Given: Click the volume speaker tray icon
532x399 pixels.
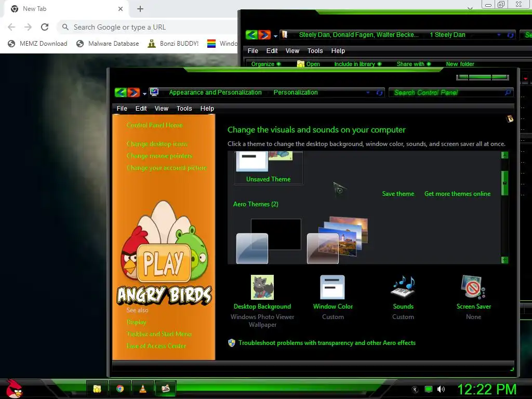Looking at the screenshot, I should click(441, 389).
